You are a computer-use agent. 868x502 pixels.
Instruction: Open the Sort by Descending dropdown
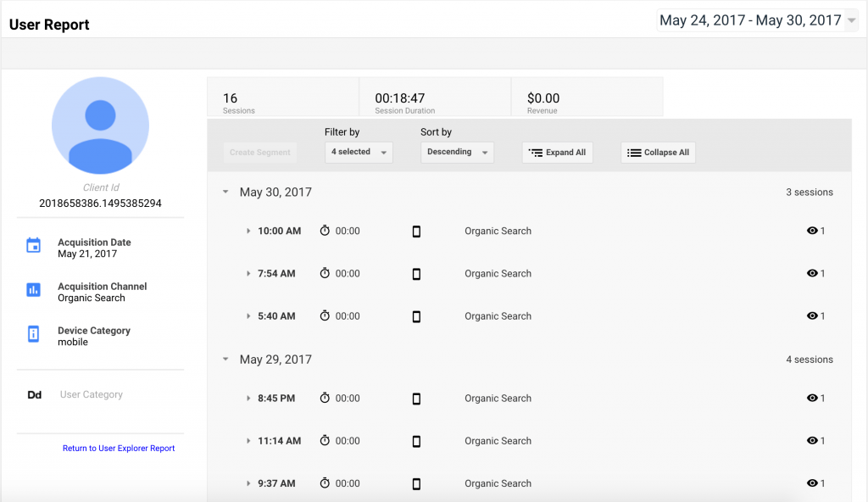click(x=457, y=153)
